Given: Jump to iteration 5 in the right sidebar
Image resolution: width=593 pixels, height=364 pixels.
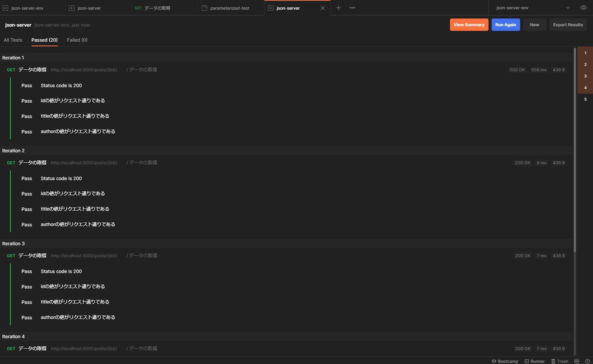Looking at the screenshot, I should click(585, 99).
